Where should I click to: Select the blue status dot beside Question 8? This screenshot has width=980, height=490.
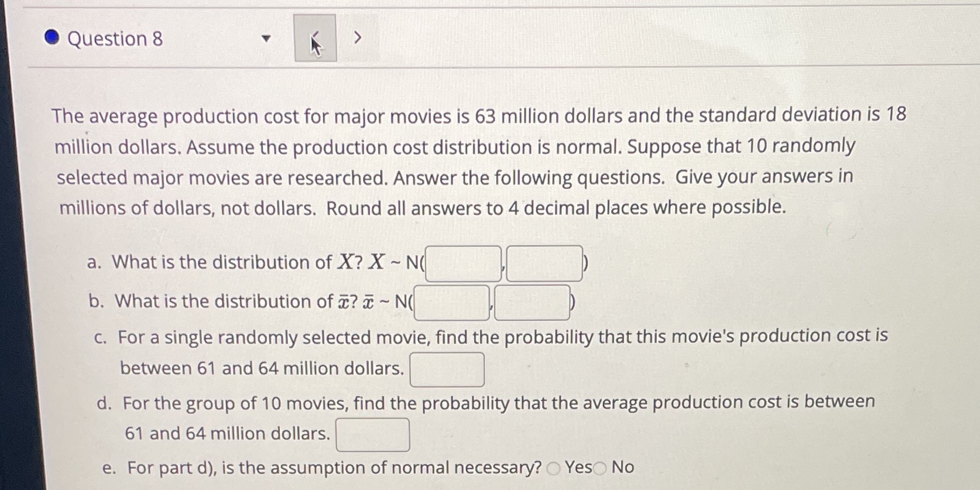tap(52, 38)
